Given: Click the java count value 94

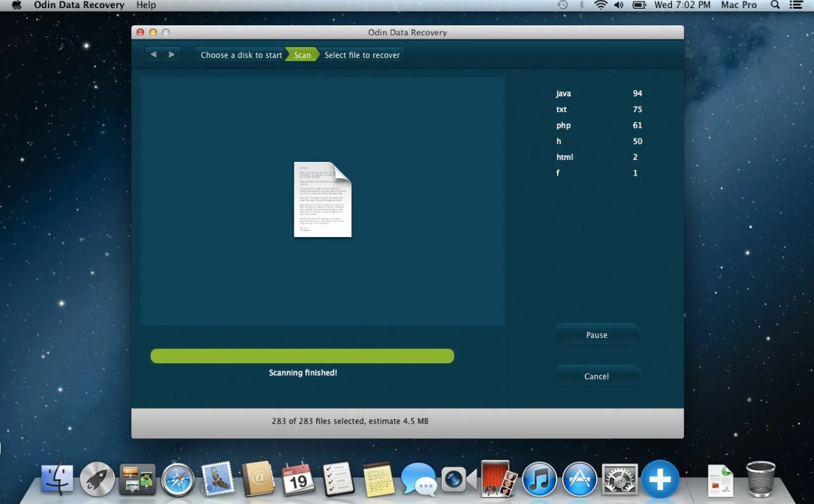Looking at the screenshot, I should [x=638, y=94].
